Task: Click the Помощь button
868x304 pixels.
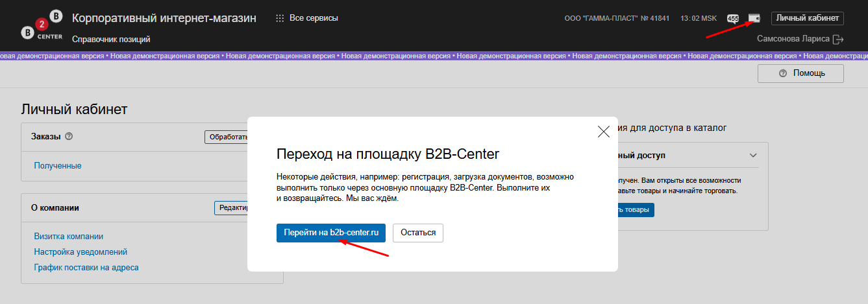Action: pyautogui.click(x=800, y=73)
